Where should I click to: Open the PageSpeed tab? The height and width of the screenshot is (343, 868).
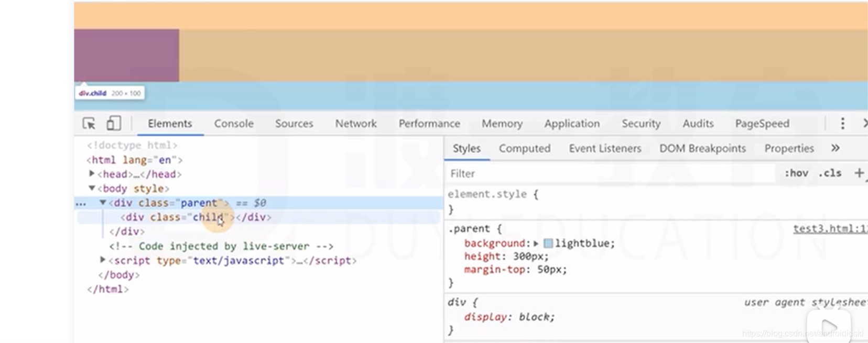point(762,124)
